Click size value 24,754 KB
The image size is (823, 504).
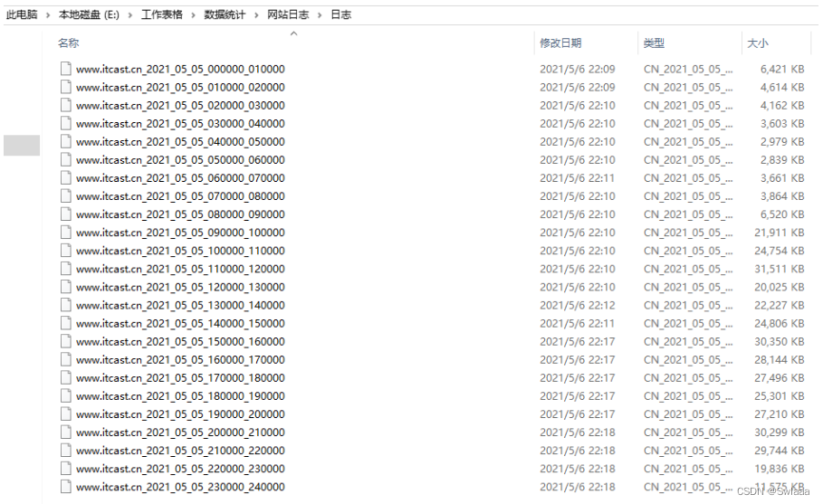[780, 251]
